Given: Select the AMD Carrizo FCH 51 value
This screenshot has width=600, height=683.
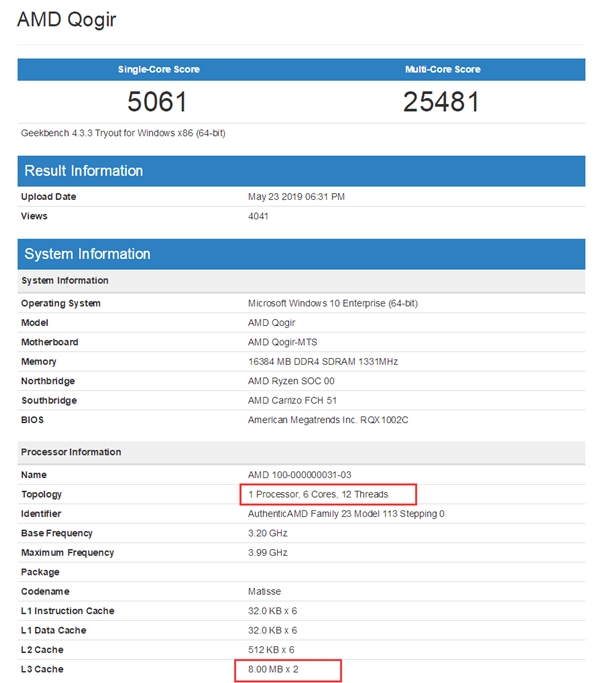Looking at the screenshot, I should pos(292,400).
